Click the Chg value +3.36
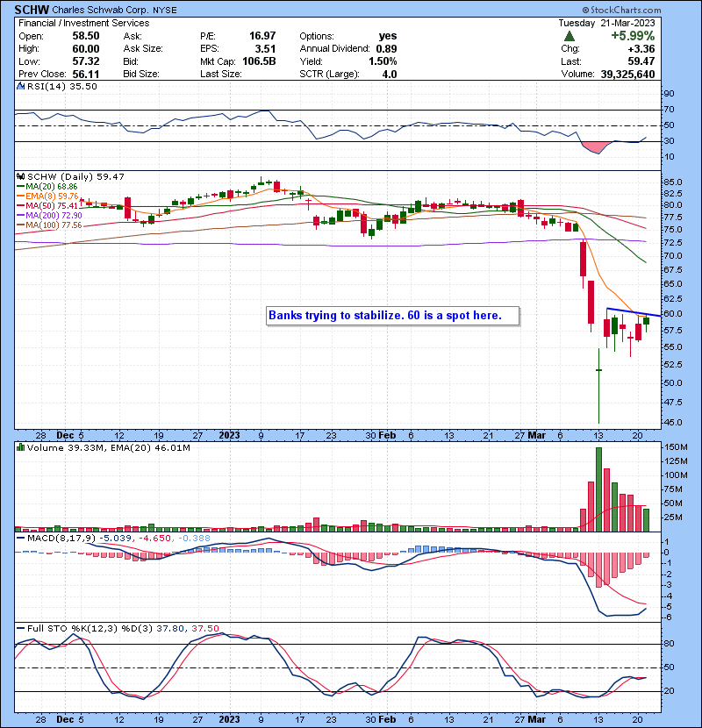The image size is (702, 728). pos(641,49)
